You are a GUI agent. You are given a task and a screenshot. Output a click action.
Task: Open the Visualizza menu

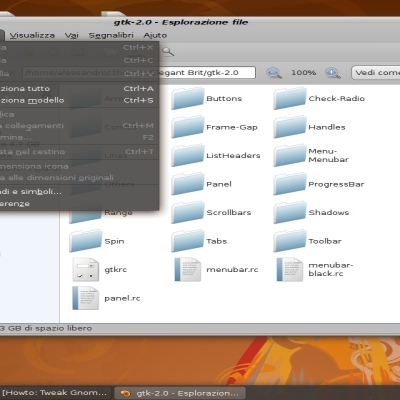tap(32, 35)
